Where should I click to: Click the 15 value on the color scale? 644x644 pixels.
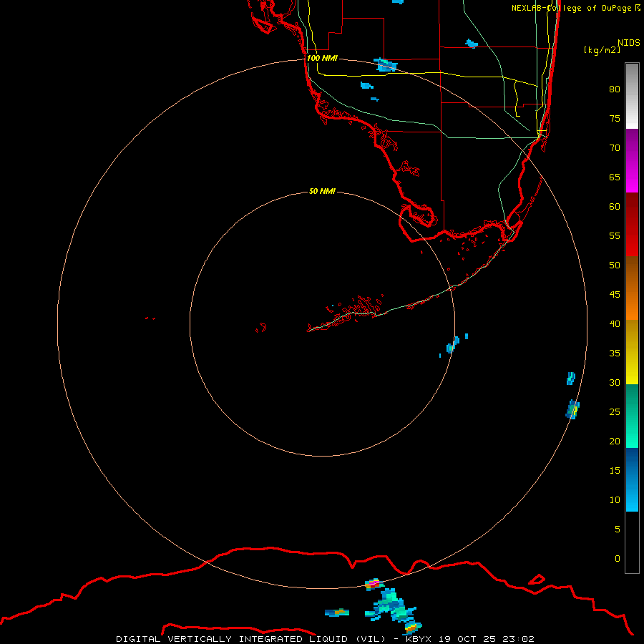point(615,471)
